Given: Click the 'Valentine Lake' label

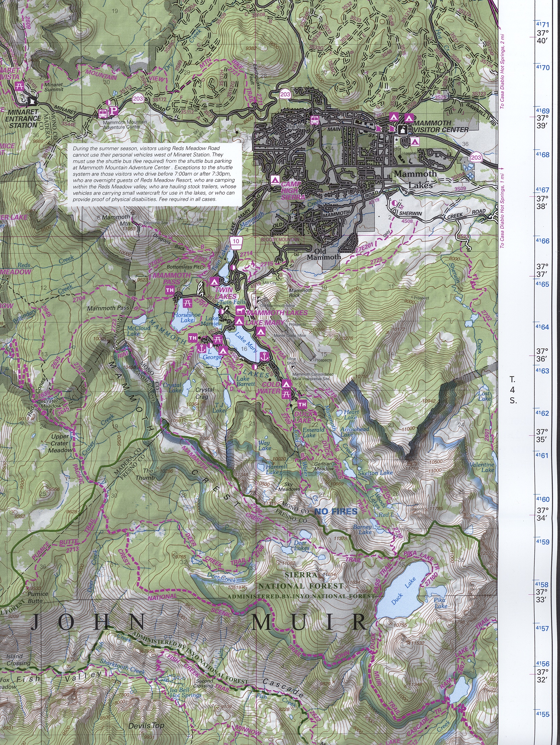Looking at the screenshot, I should point(482,467).
